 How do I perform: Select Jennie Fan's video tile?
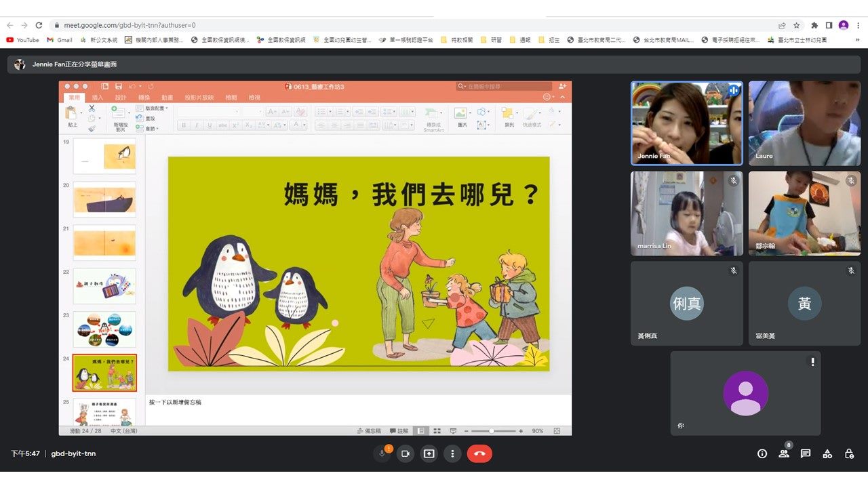pos(686,123)
